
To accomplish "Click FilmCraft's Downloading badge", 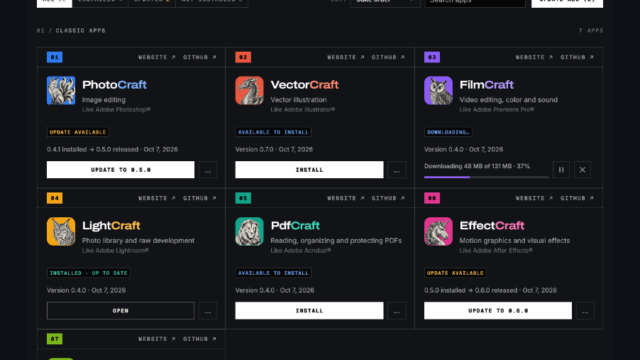I will tap(448, 132).
